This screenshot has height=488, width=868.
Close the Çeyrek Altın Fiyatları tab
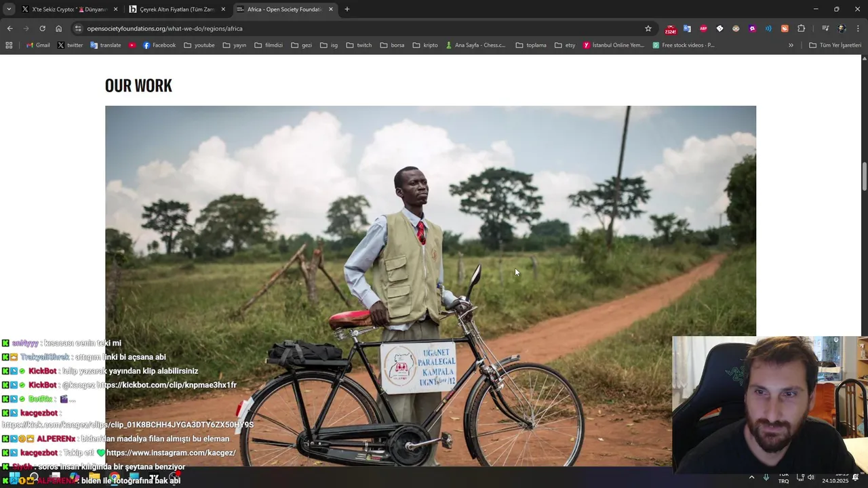point(223,9)
